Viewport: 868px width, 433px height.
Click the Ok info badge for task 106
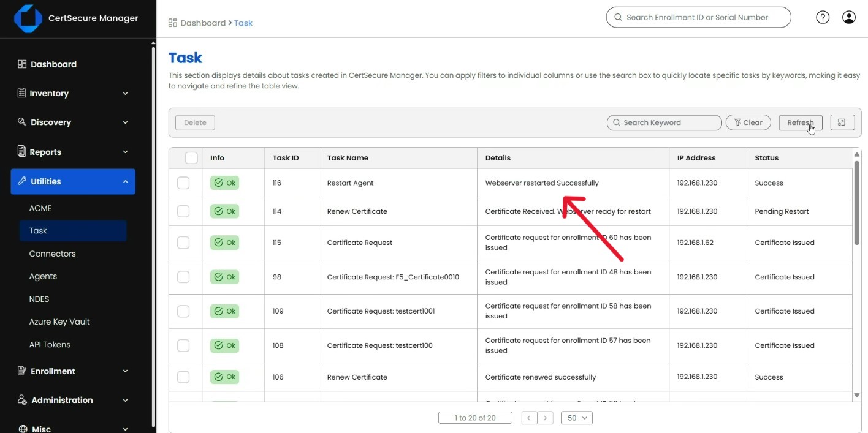[x=224, y=377]
